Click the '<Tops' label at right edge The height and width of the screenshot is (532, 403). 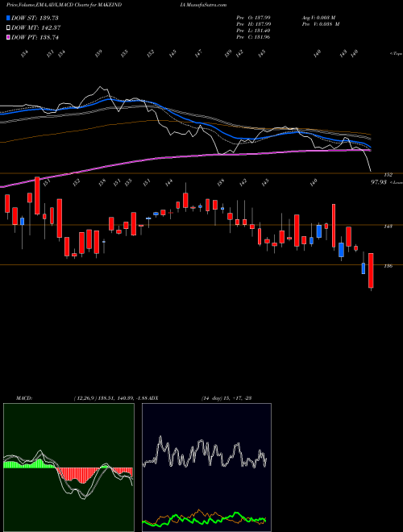pyautogui.click(x=396, y=54)
